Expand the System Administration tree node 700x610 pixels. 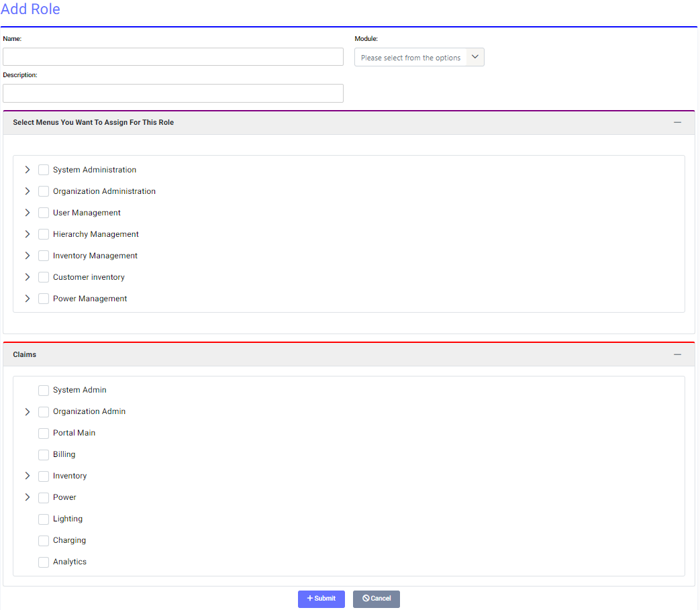pos(28,170)
